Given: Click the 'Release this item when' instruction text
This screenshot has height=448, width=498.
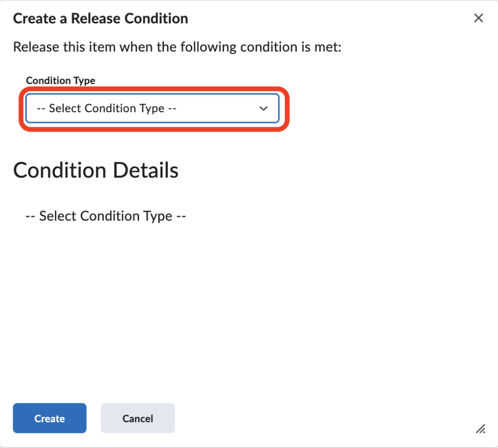Looking at the screenshot, I should (x=178, y=47).
